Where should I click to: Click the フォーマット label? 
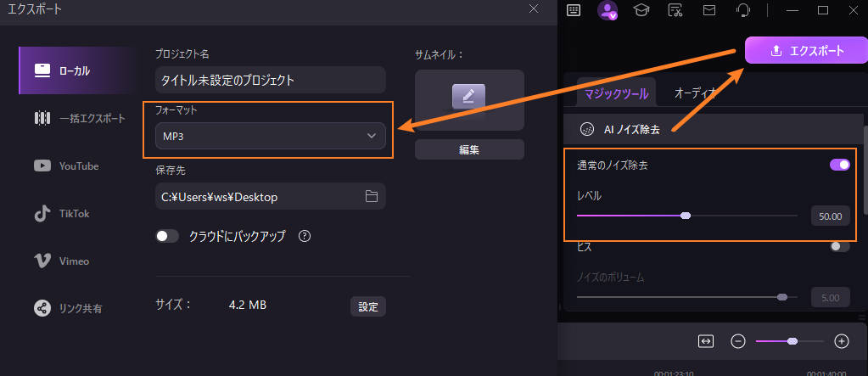point(176,110)
